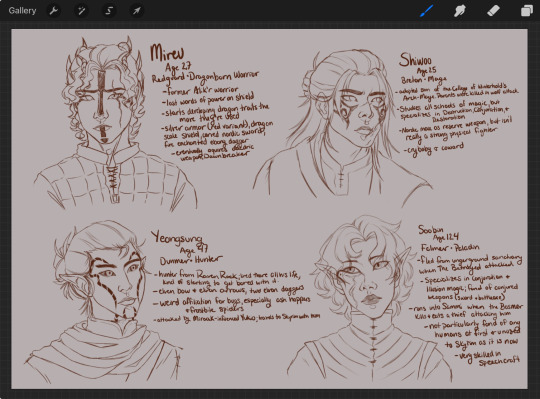Open the Adjustments magic wand menu
540x399 pixels.
(81, 11)
